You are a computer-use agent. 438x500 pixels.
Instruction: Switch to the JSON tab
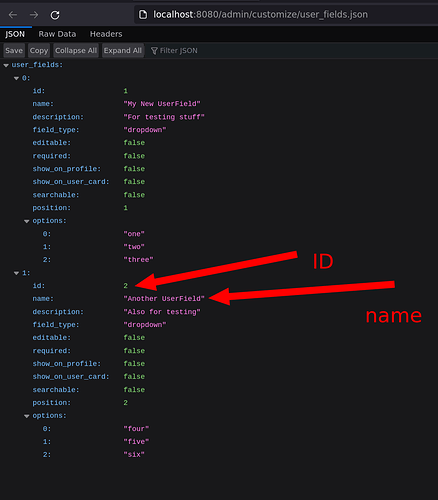tap(15, 34)
